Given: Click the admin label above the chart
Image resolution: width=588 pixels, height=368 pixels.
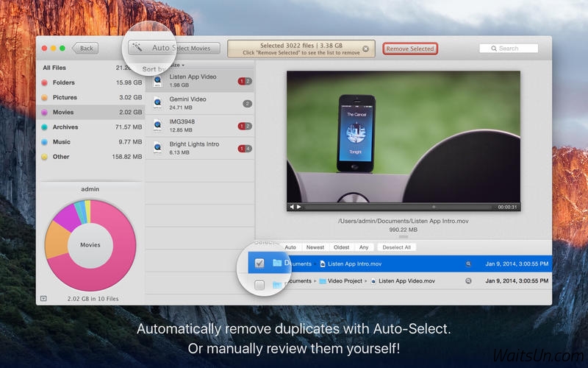Looking at the screenshot, I should coord(90,189).
